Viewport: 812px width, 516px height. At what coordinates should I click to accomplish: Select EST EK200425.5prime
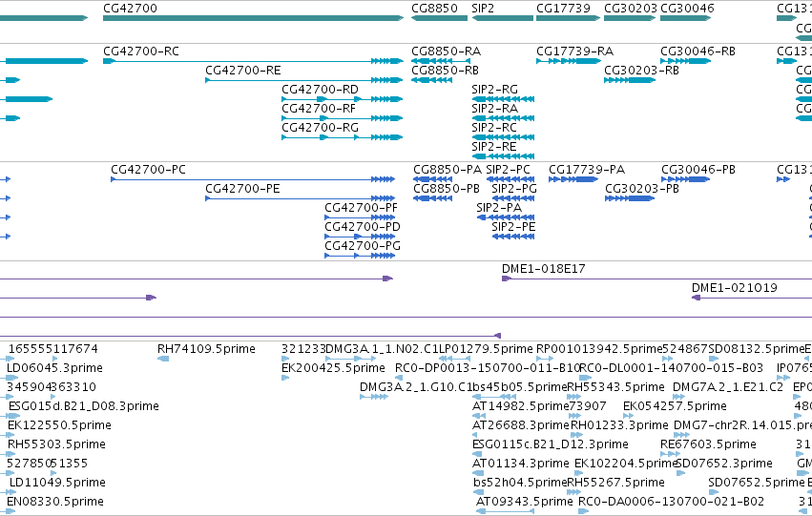285,378
